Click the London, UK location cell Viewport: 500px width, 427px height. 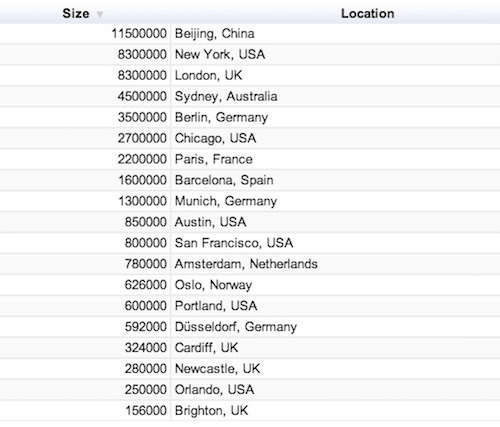pos(335,76)
